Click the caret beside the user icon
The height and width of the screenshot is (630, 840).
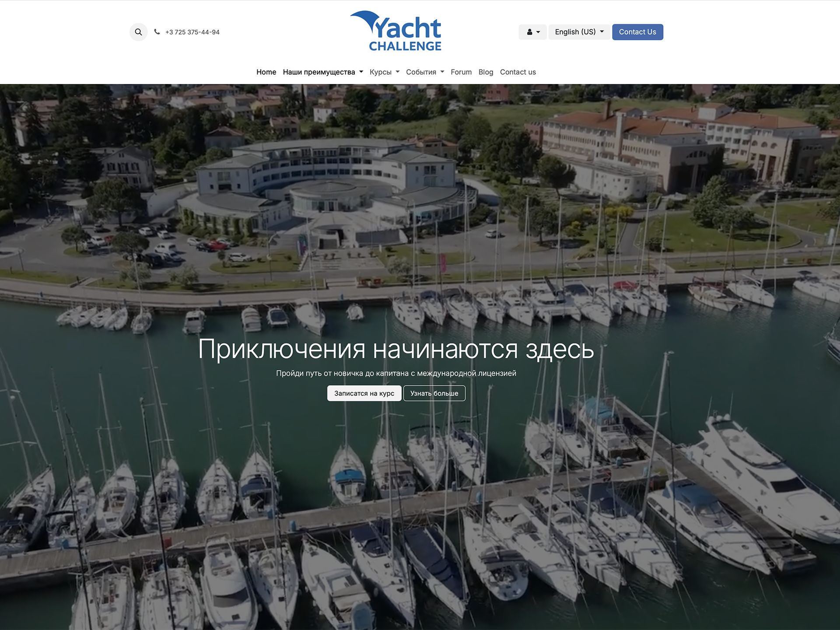point(538,32)
